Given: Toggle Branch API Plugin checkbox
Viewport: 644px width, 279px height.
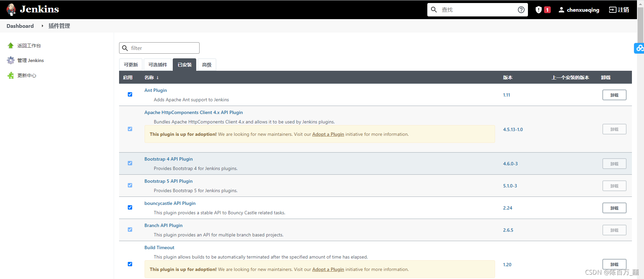Looking at the screenshot, I should coord(130,230).
